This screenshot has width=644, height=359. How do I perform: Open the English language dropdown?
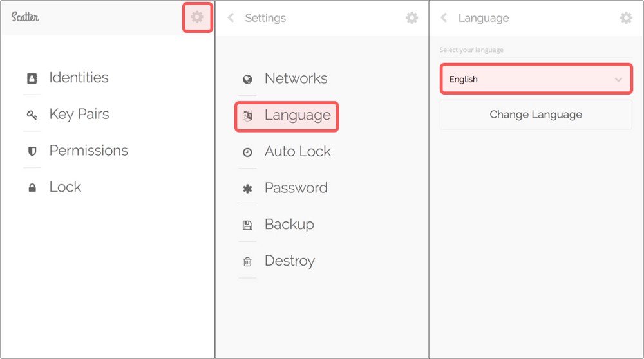(536, 78)
